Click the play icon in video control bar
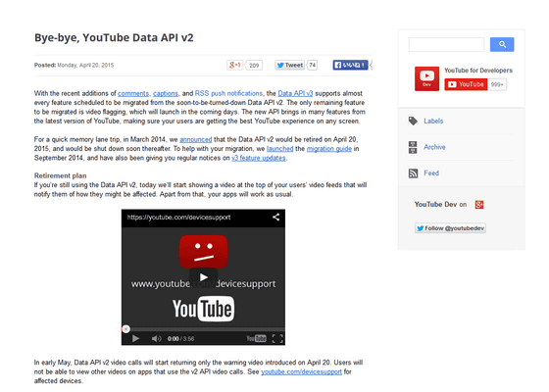Image resolution: width=549 pixels, height=392 pixels. pyautogui.click(x=135, y=338)
